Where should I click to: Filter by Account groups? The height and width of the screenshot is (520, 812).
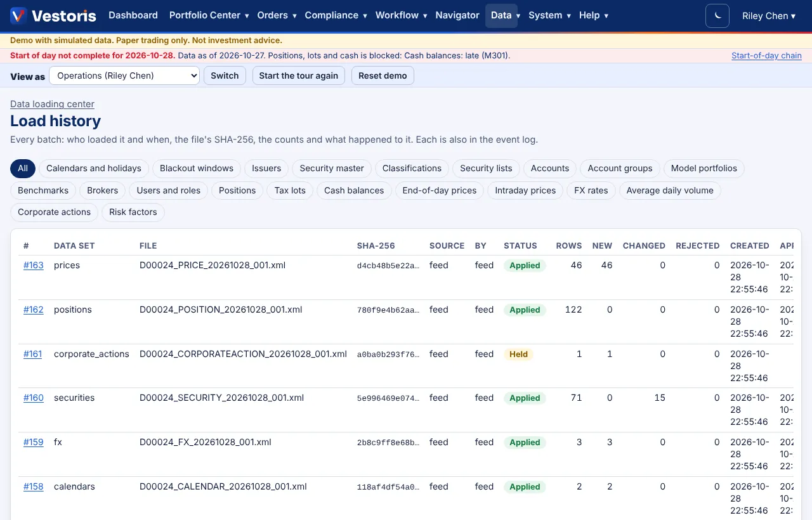(620, 168)
